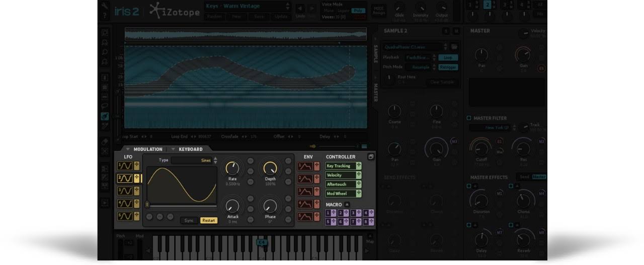Select Poly voice mode
Viewport: 644px width, 265px height.
click(x=358, y=10)
